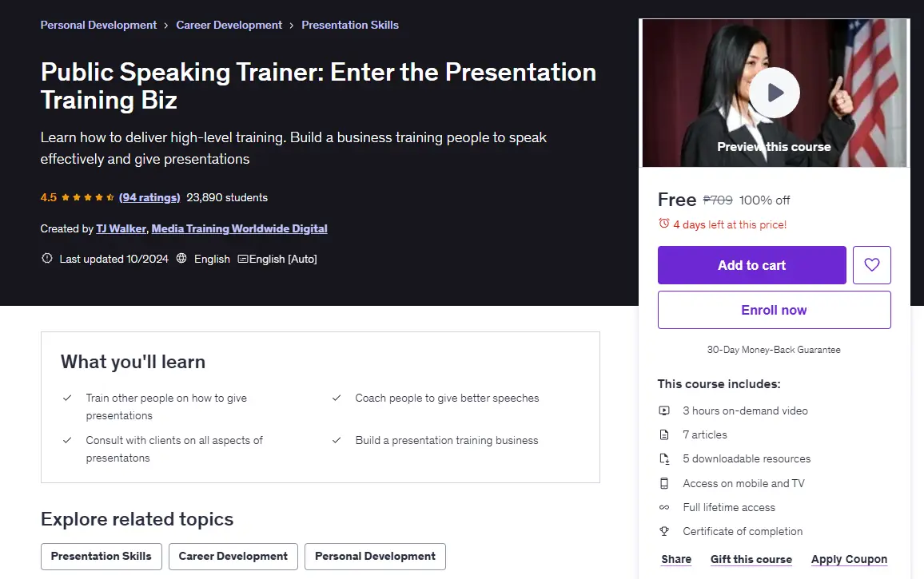Click the trophy icon beside Certificate of completion
The image size is (924, 579).
[x=664, y=531]
